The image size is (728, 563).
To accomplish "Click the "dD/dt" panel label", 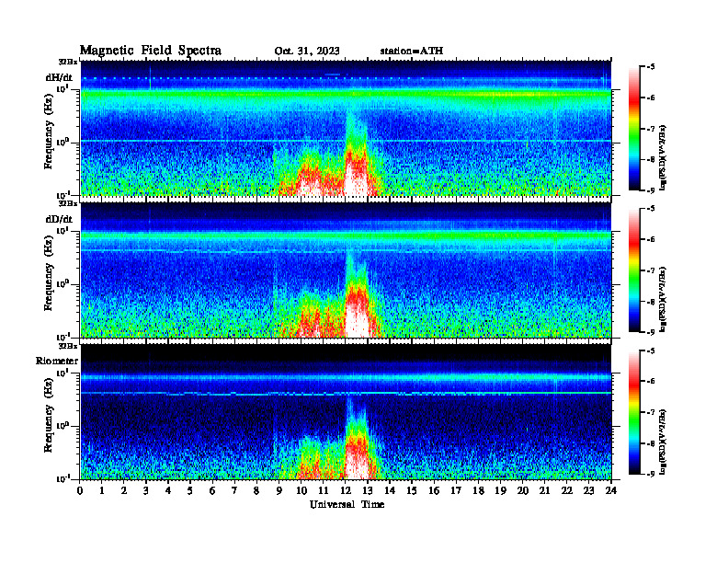I will click(x=59, y=219).
